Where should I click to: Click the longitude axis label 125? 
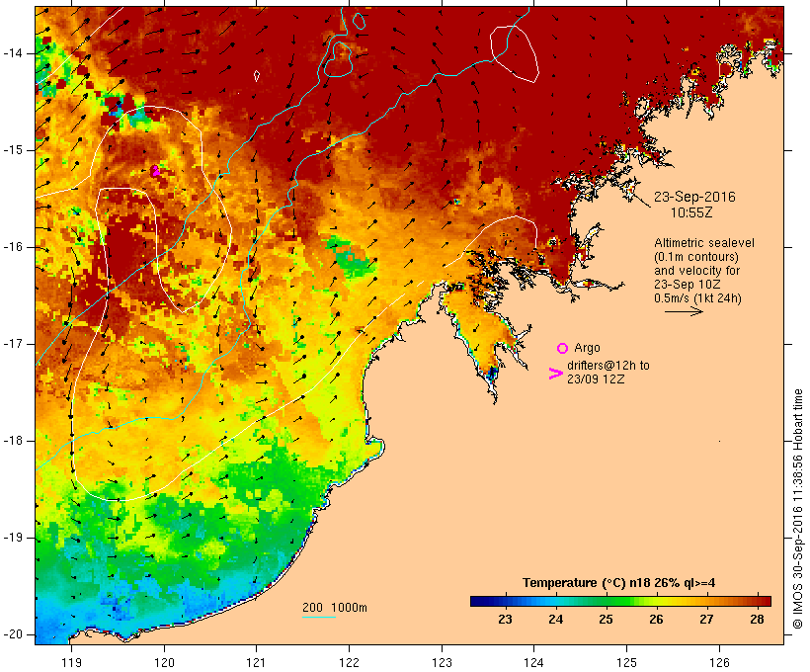(627, 662)
